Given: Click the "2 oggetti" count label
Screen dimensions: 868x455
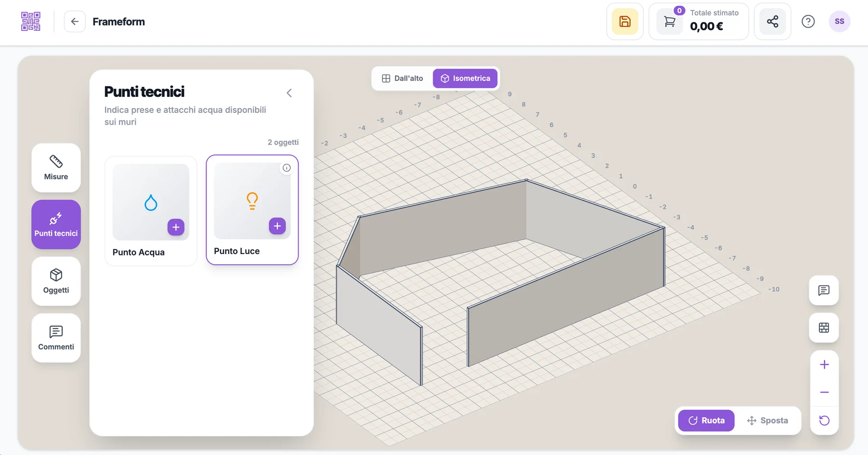Looking at the screenshot, I should click(x=283, y=142).
